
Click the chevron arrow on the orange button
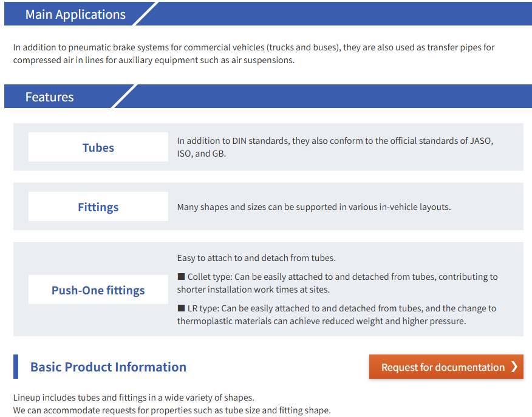point(514,367)
